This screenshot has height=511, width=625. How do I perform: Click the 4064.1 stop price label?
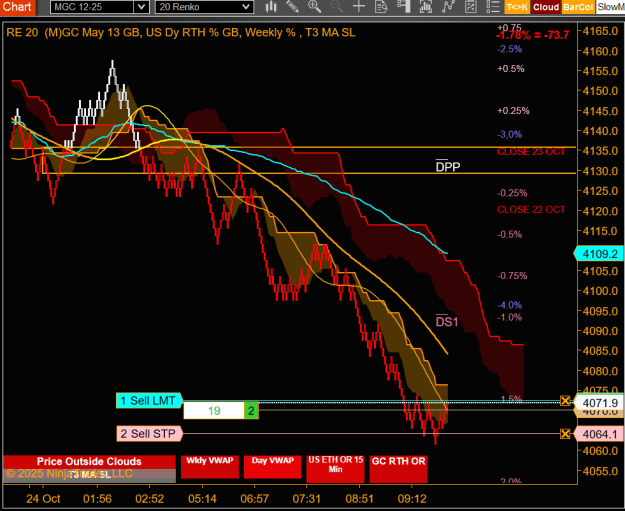599,434
